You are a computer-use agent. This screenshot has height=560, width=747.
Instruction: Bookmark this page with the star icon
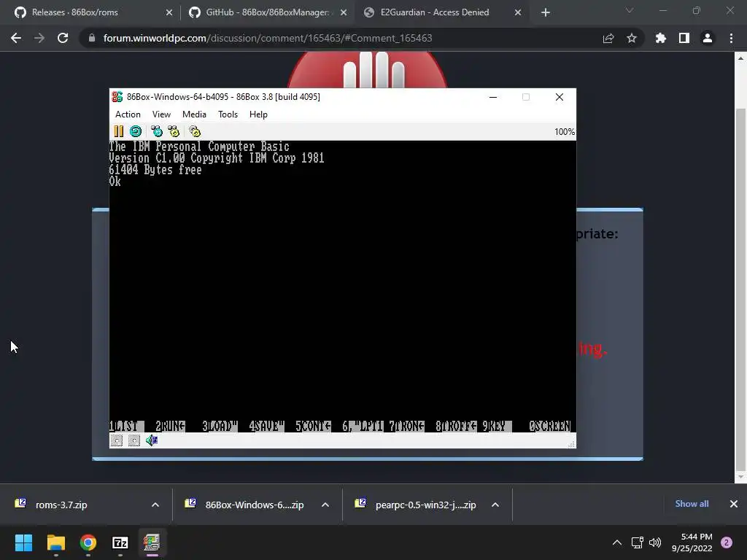click(632, 38)
